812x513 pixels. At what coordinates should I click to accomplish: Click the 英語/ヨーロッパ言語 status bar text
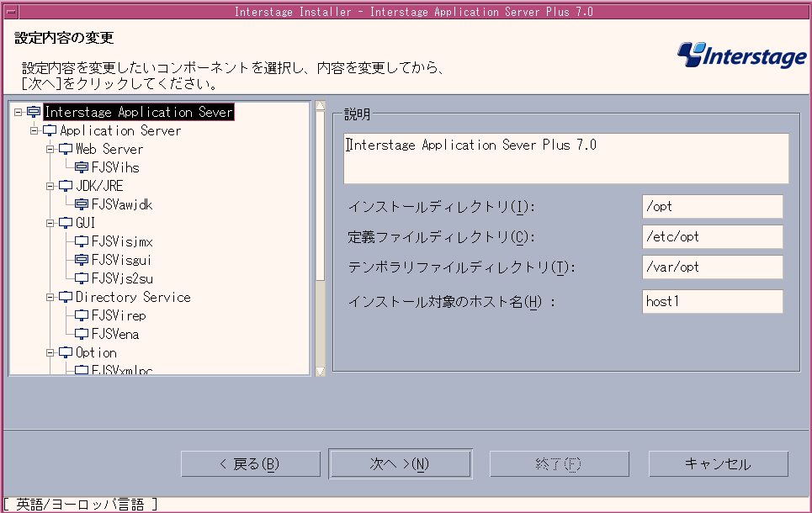pyautogui.click(x=80, y=505)
